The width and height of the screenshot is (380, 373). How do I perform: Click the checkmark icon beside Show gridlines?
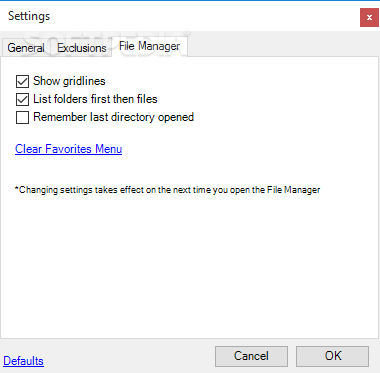(x=22, y=81)
